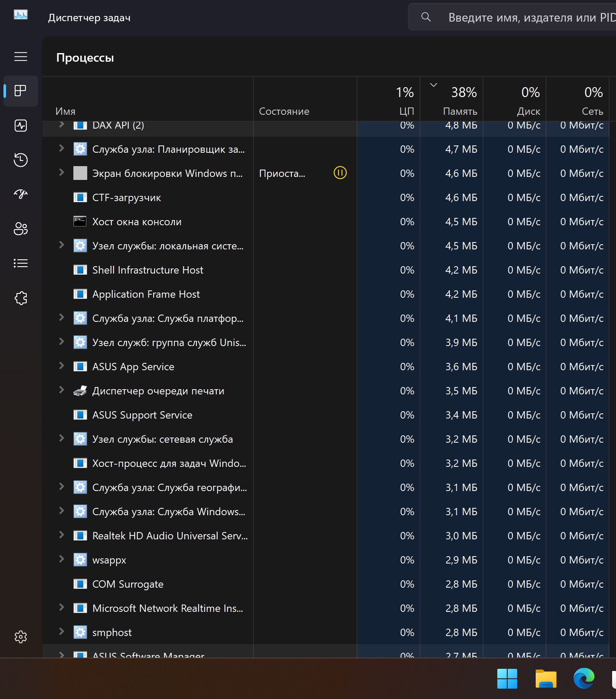The width and height of the screenshot is (616, 699).
Task: Sort by the Память column header
Action: 452,99
